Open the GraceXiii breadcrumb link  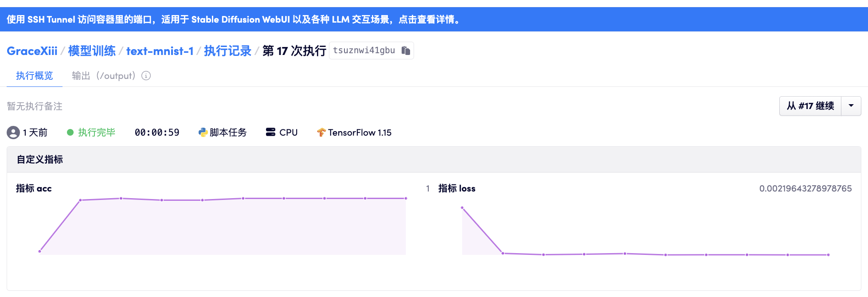coord(32,51)
